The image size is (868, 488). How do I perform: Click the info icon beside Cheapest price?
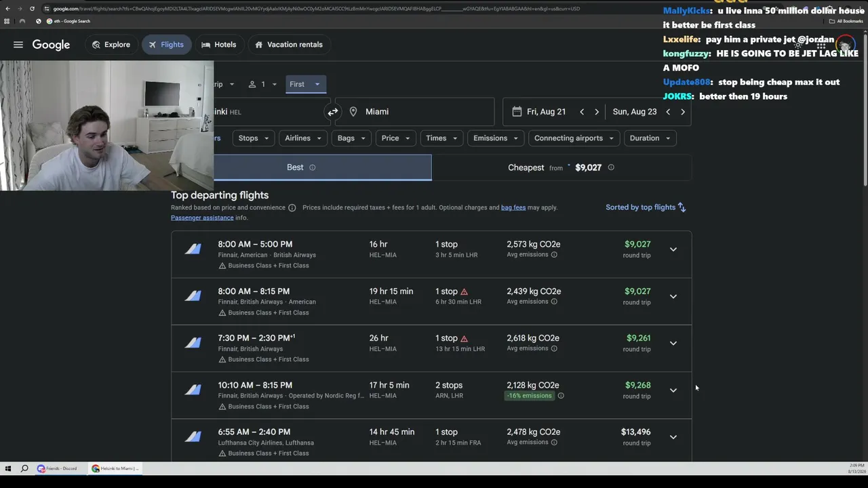tap(611, 167)
